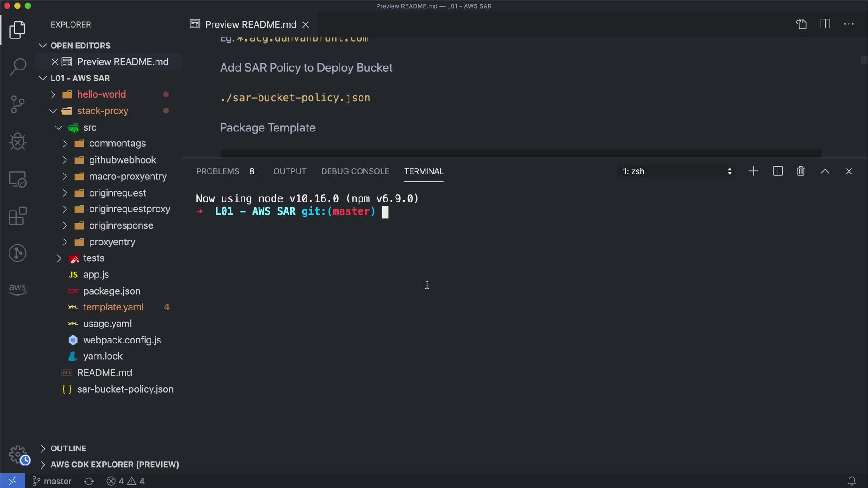Open Extensions view in activity bar
This screenshot has width=868, height=488.
[x=18, y=216]
